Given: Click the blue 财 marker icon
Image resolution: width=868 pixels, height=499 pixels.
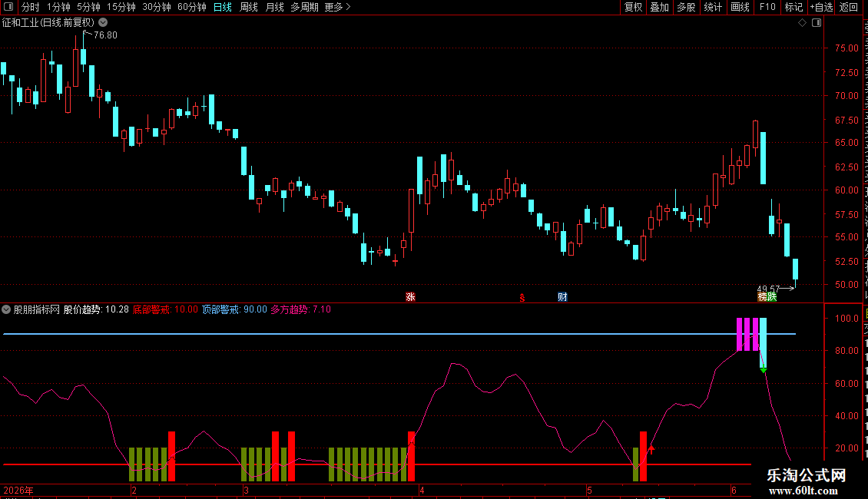Looking at the screenshot, I should 562,297.
